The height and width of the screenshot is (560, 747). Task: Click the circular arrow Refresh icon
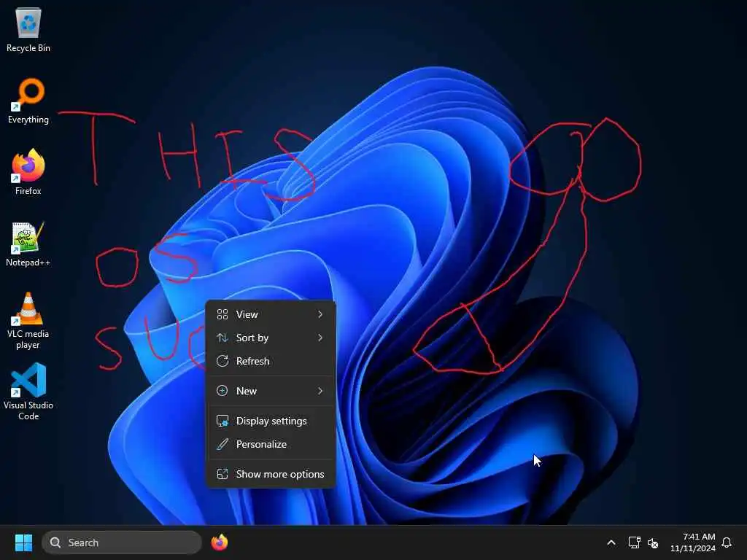point(222,361)
